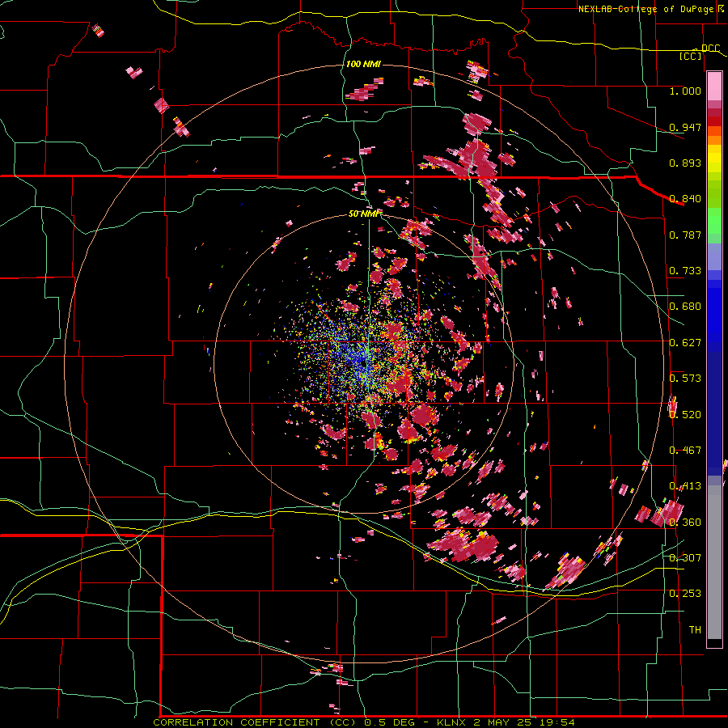728x728 pixels.
Task: Click the 100 NMI range ring label
Action: pos(363,64)
